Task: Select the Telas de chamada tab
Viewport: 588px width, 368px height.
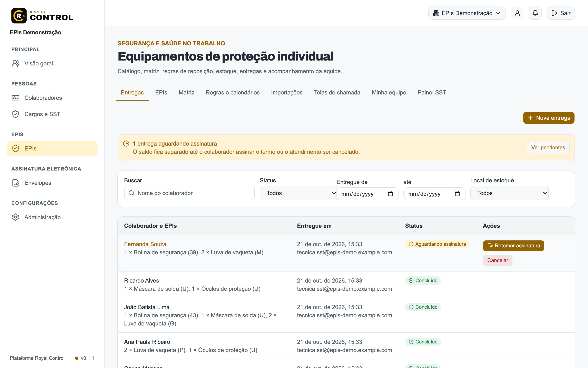Action: 337,92
